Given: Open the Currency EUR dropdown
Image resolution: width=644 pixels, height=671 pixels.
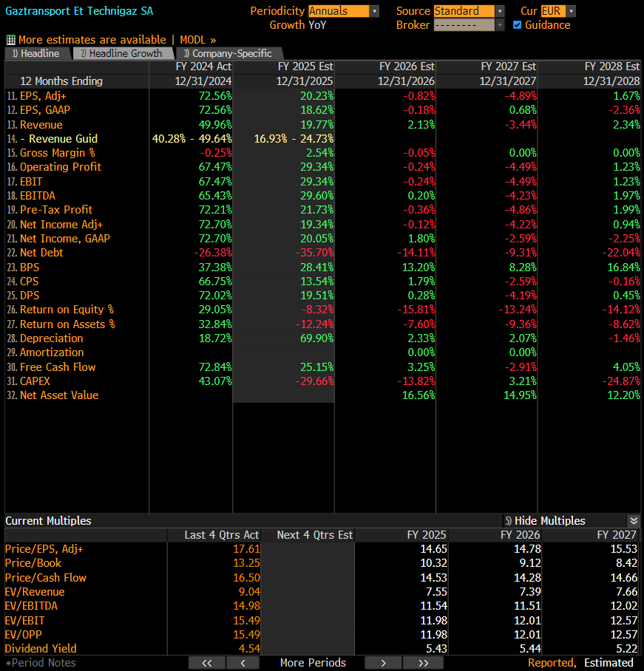Looking at the screenshot, I should (558, 11).
